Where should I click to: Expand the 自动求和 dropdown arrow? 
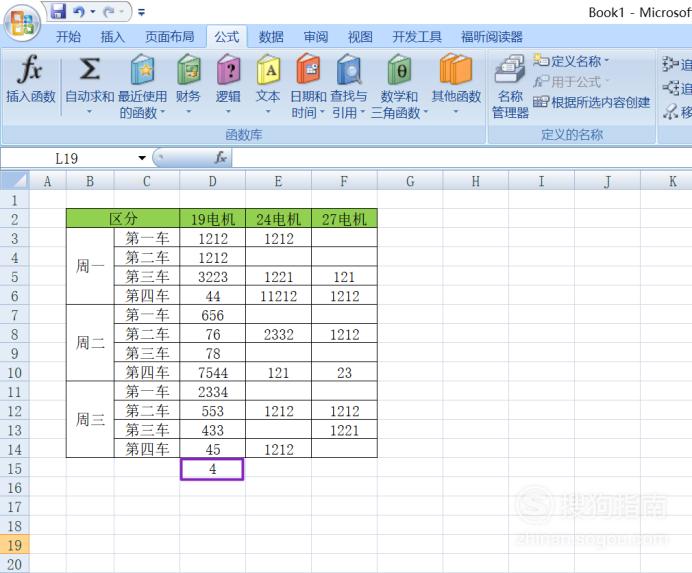click(90, 112)
